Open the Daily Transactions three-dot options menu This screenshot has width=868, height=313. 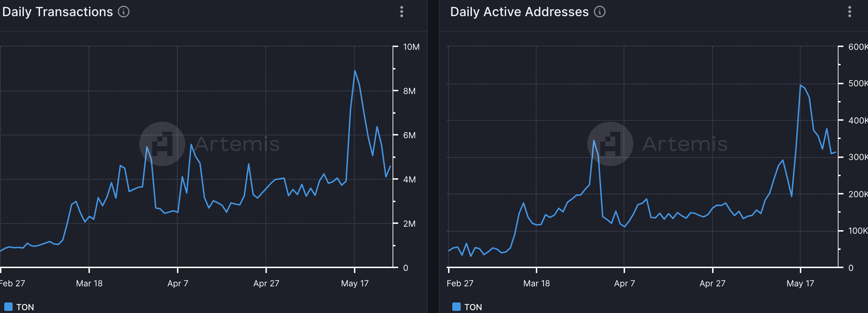(402, 12)
